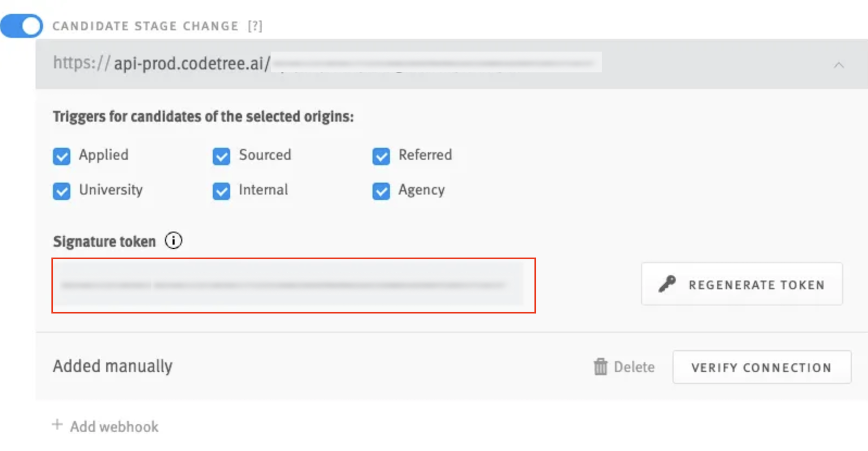The height and width of the screenshot is (451, 868).
Task: Toggle the Candidate Stage Change switch off
Action: pyautogui.click(x=21, y=26)
